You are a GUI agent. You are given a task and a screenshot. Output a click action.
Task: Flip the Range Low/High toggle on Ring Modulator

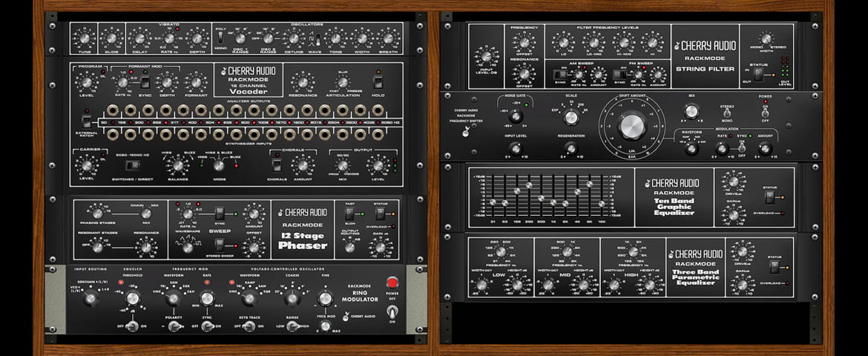point(293,326)
